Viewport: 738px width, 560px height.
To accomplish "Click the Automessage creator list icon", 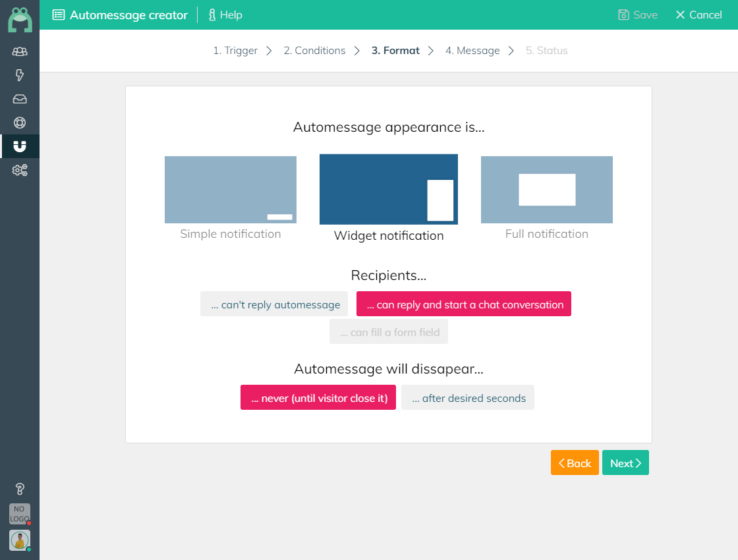I will [59, 15].
